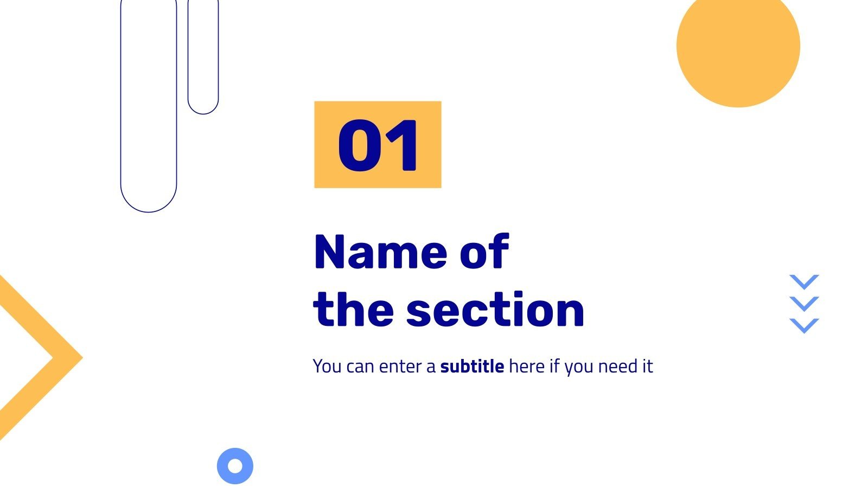Click the word "of" in the title
868x488 pixels.
(x=484, y=252)
